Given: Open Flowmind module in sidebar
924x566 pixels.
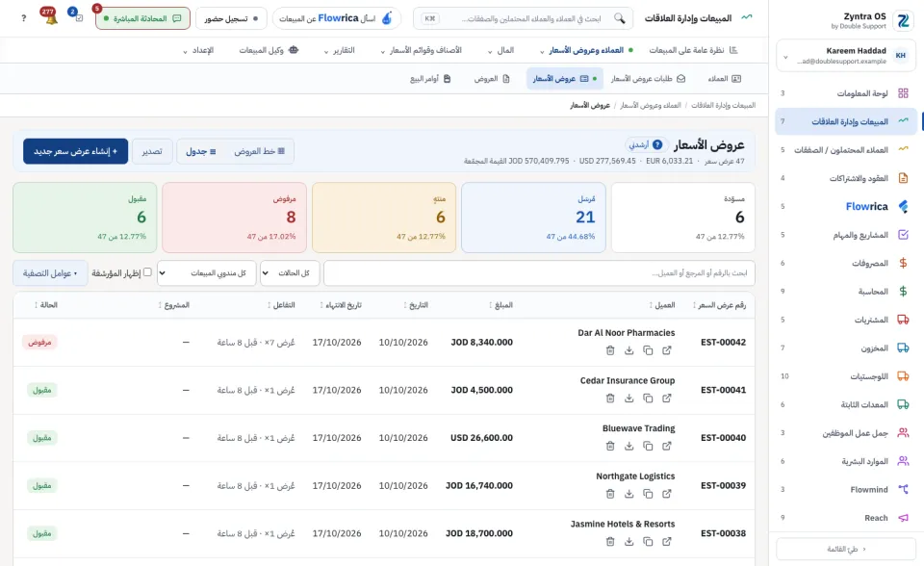Looking at the screenshot, I should coord(846,489).
